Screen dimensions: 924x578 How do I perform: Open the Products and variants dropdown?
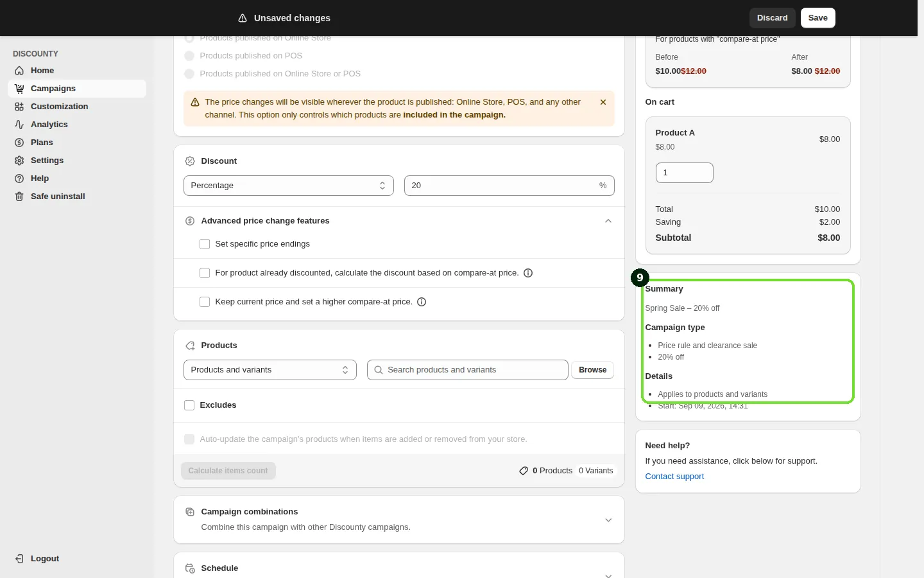click(270, 370)
